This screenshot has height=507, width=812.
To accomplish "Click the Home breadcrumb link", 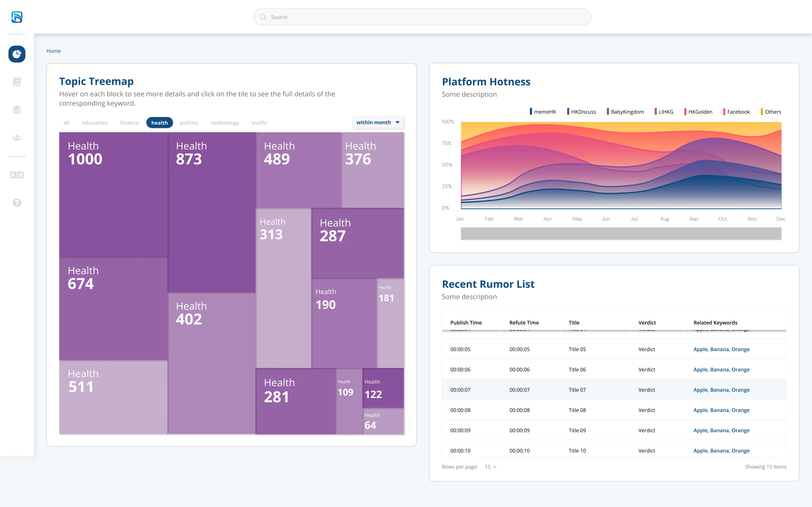I will tap(54, 51).
